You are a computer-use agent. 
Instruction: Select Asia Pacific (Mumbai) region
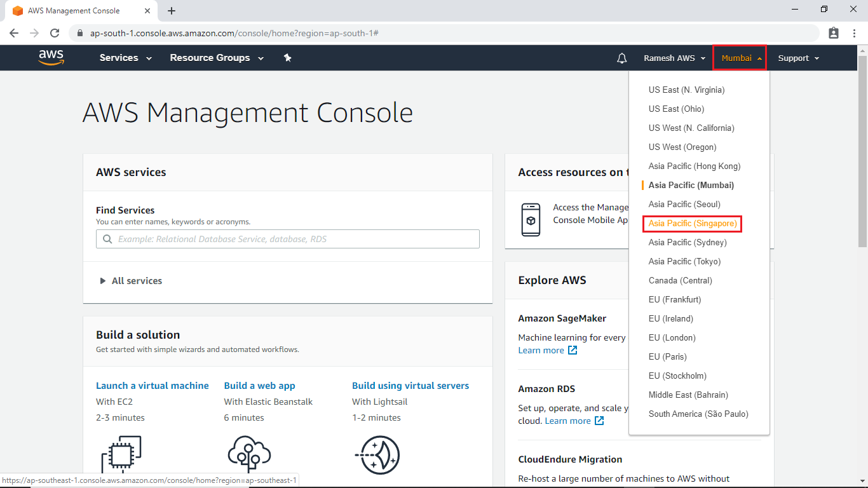[x=691, y=186]
